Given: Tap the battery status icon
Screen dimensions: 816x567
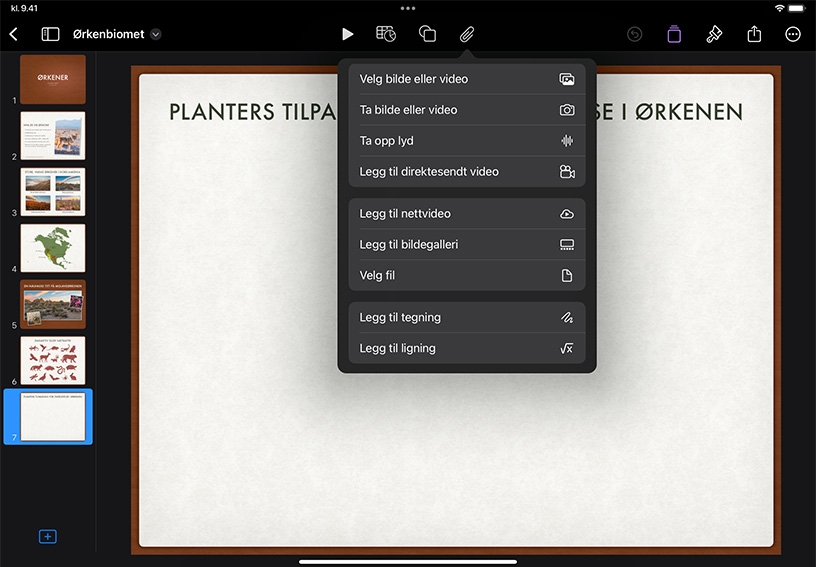Looking at the screenshot, I should click(x=797, y=8).
